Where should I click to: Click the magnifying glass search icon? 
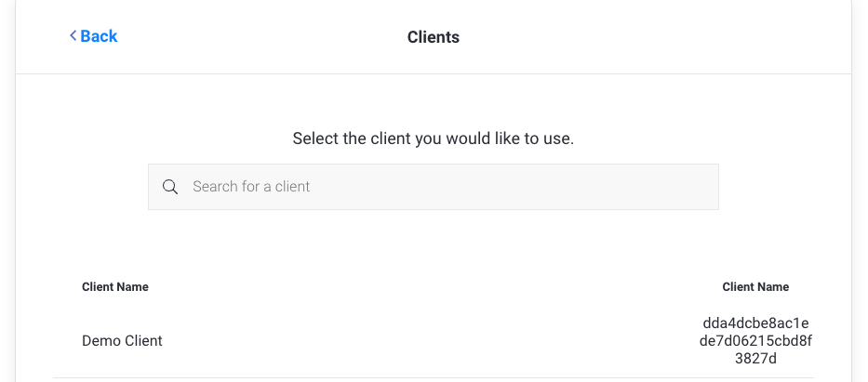[170, 187]
